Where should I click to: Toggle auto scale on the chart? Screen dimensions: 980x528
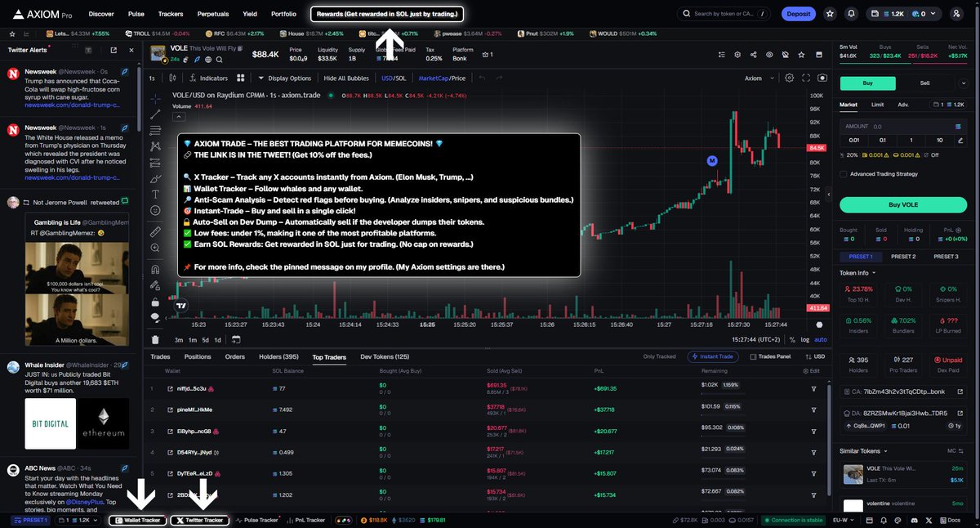coord(820,339)
